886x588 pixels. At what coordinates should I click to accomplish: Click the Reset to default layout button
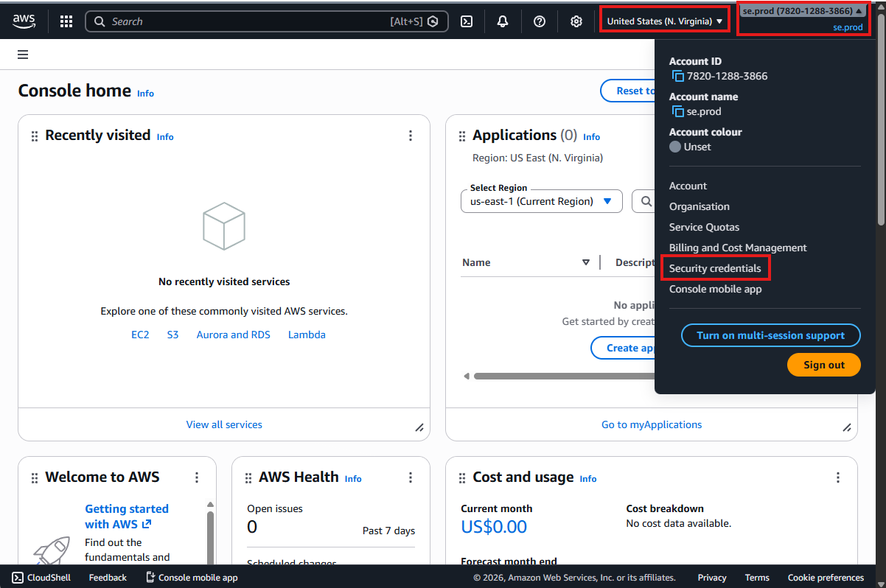(627, 91)
